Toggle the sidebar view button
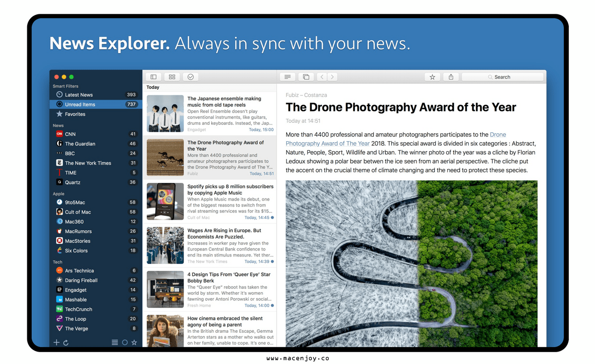595x364 pixels. point(154,77)
